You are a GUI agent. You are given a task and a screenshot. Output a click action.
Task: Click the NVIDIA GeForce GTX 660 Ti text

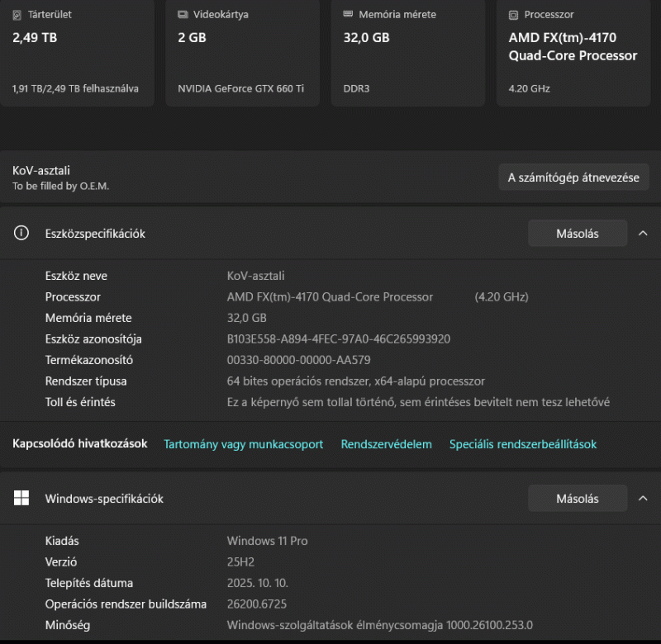pos(240,88)
